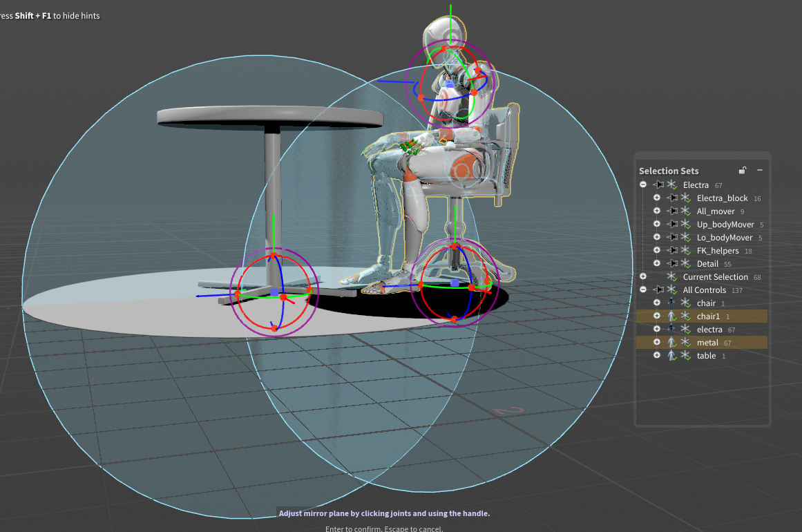802x532 pixels.
Task: Toggle the pin icon on Detail row
Action: [672, 263]
